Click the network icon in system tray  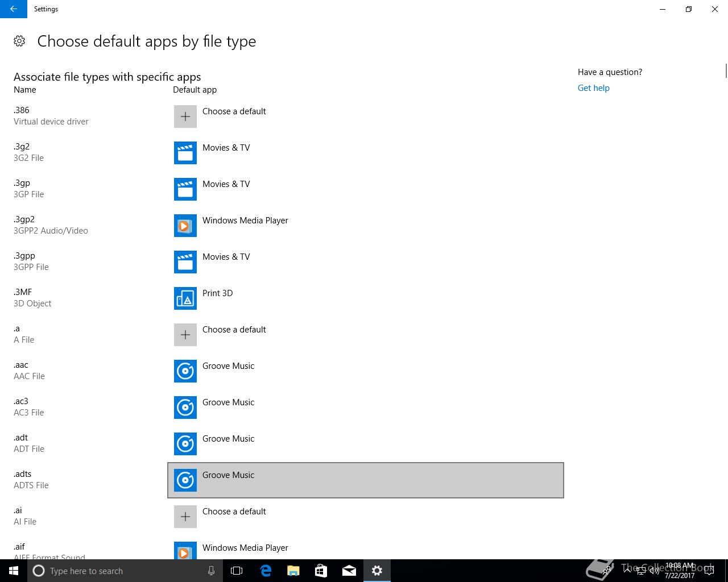[640, 571]
